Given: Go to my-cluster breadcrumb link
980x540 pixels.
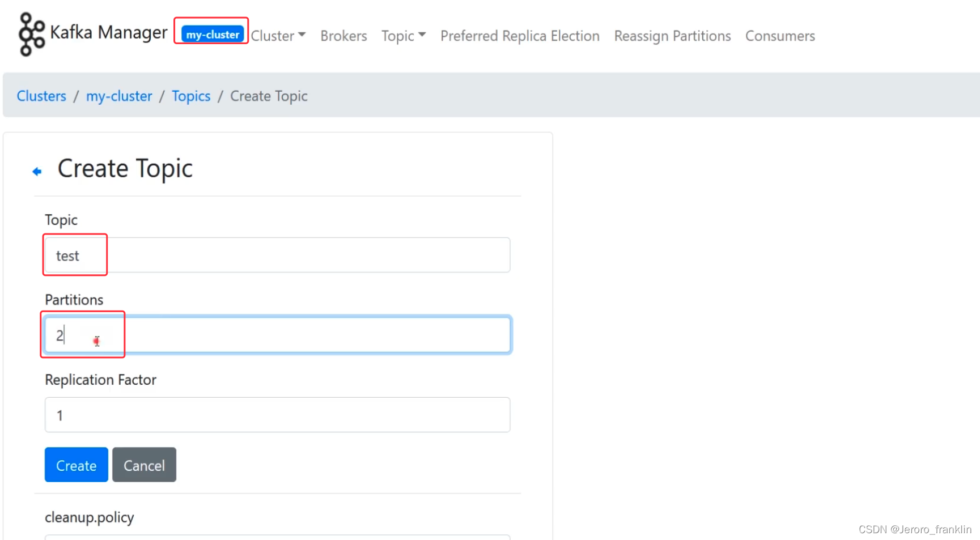Looking at the screenshot, I should coord(119,96).
